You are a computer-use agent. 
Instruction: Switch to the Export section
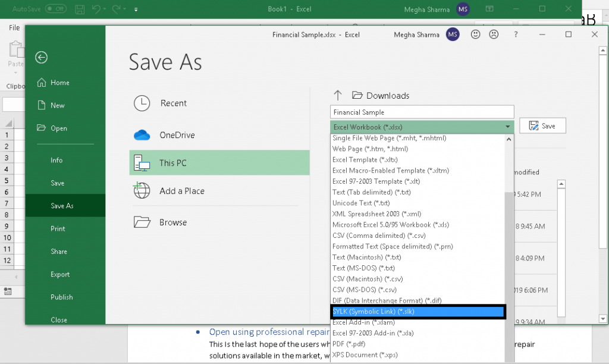pos(59,274)
